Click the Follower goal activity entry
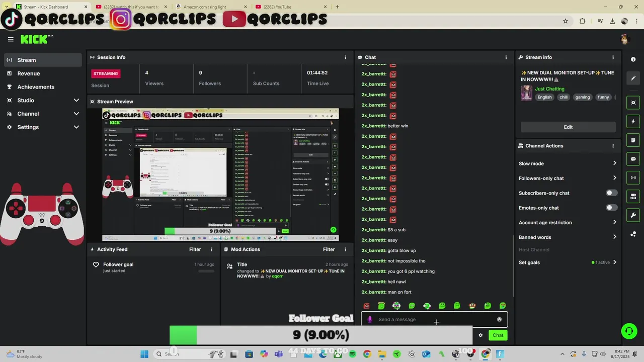 click(x=153, y=267)
